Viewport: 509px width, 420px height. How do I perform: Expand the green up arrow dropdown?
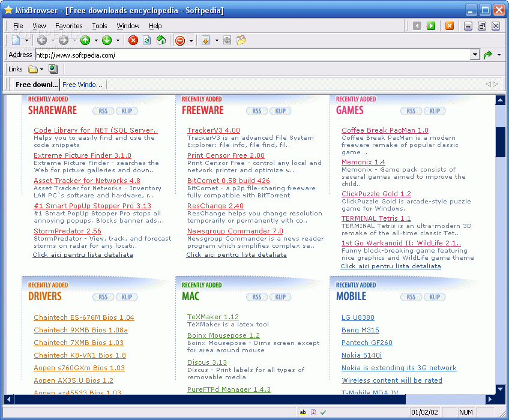96,41
